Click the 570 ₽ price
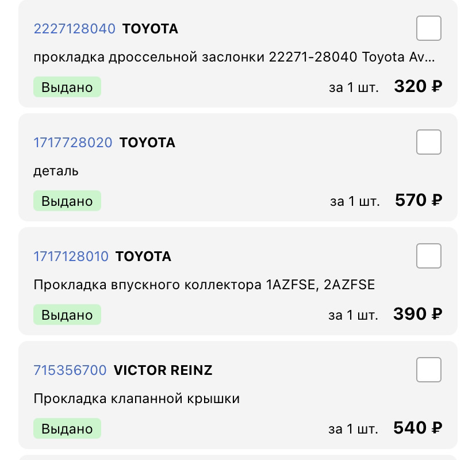The width and height of the screenshot is (476, 460). click(x=418, y=199)
